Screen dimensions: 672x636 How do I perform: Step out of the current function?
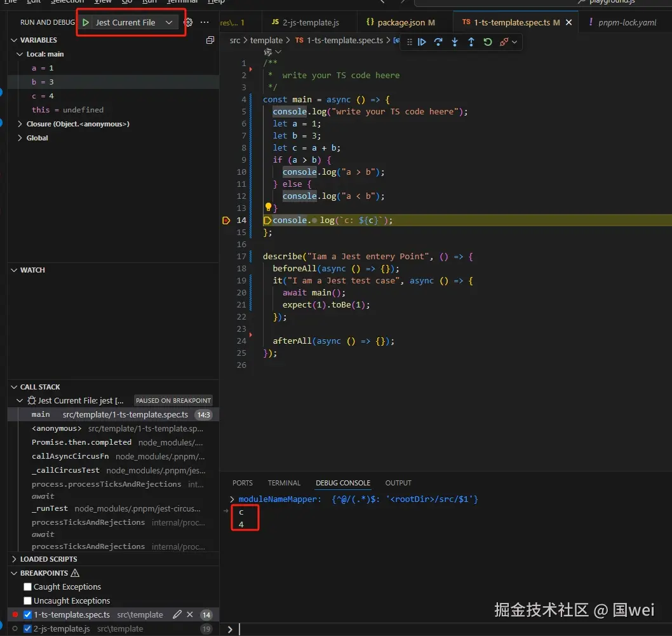472,42
